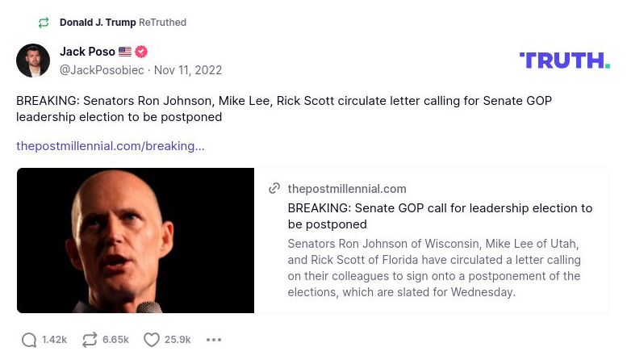
Task: Click the reply comment bubble icon
Action: (x=29, y=340)
